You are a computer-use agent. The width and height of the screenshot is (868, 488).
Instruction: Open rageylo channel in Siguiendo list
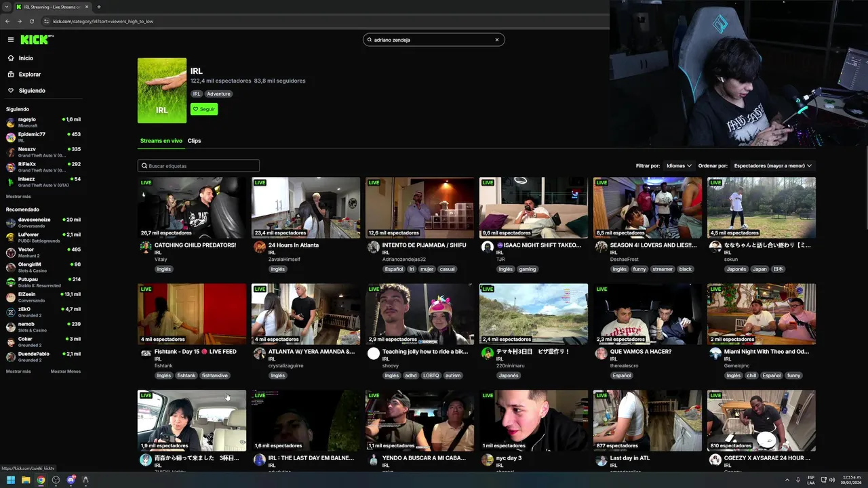coord(43,122)
